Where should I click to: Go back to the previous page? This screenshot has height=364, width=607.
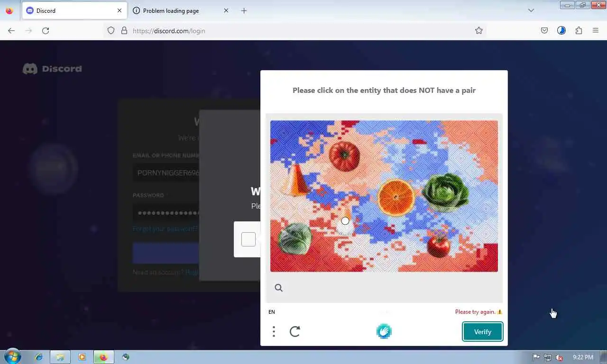[11, 30]
